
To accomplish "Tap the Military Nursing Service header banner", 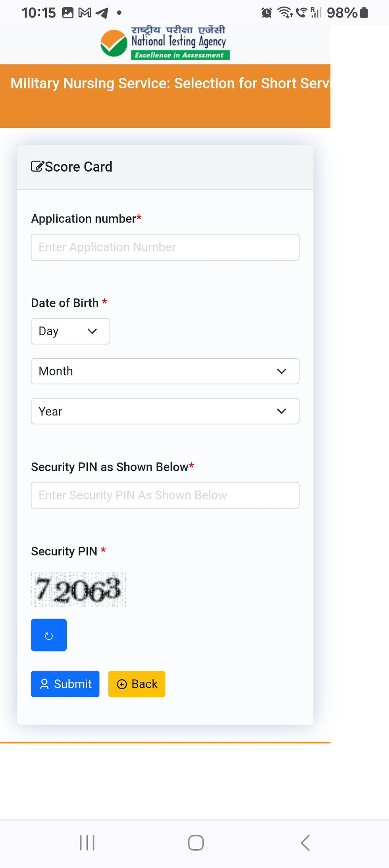I will (x=165, y=96).
